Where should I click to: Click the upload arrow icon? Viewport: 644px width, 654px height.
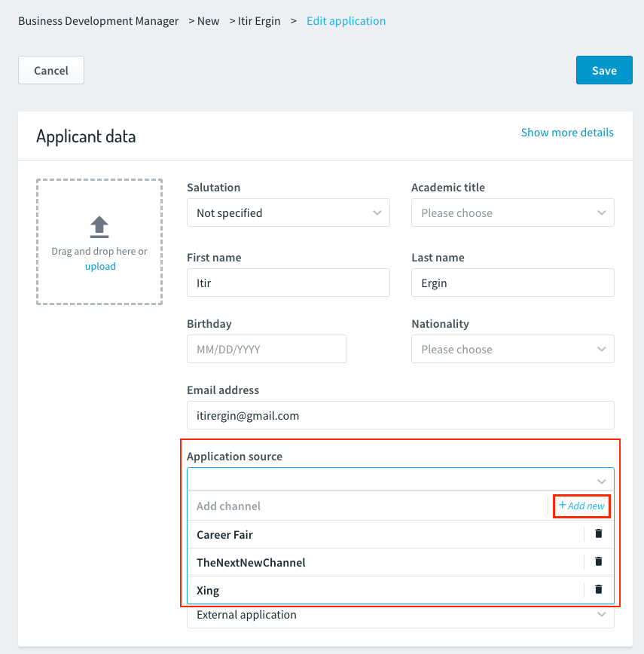[99, 227]
